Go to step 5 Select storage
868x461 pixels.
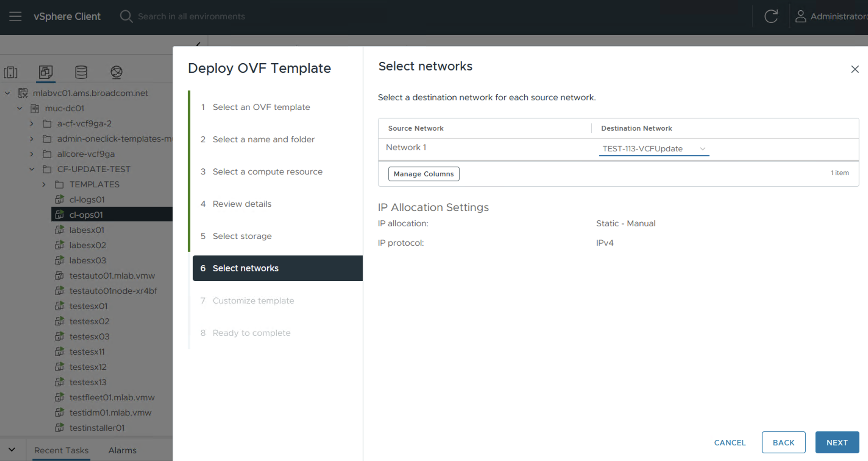point(242,236)
